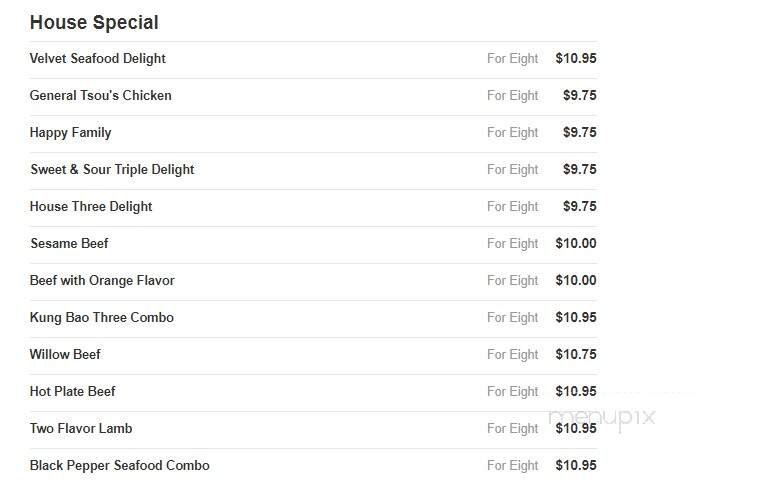Open Sweet & Sour Triple Delight
The height and width of the screenshot is (500, 781).
(x=112, y=170)
